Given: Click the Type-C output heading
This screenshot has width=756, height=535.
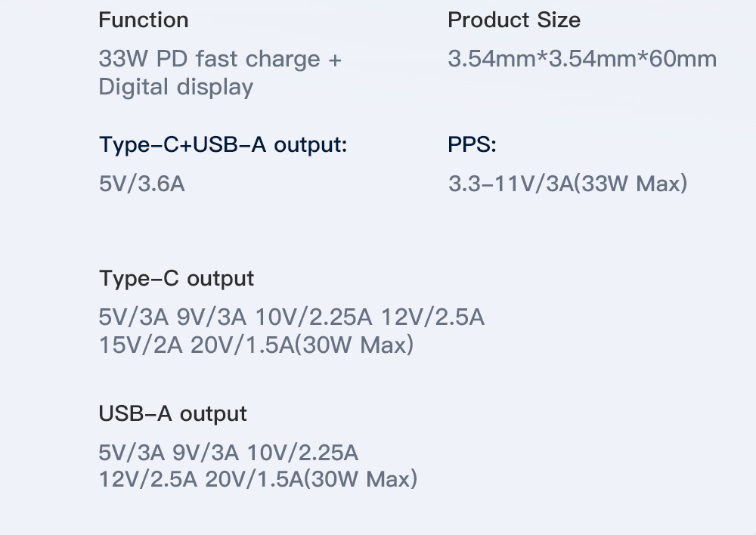Looking at the screenshot, I should pyautogui.click(x=176, y=279).
